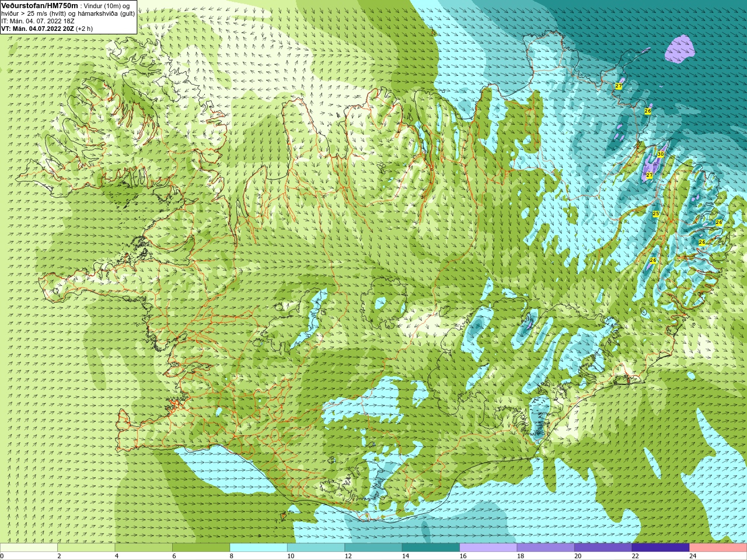The width and height of the screenshot is (747, 560).
Task: Click the 16–18 m/s lavender legend swatch
Action: [488, 548]
